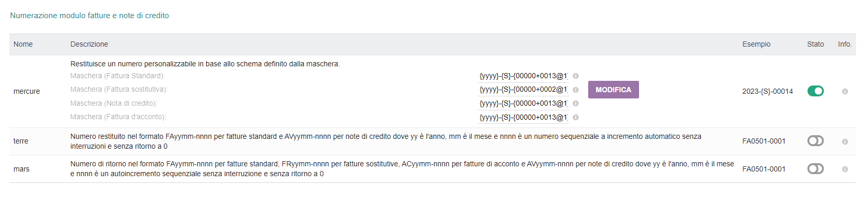Image resolution: width=868 pixels, height=214 pixels.
Task: Click info icon beside Fattura d'acconto mask
Action: coord(576,118)
